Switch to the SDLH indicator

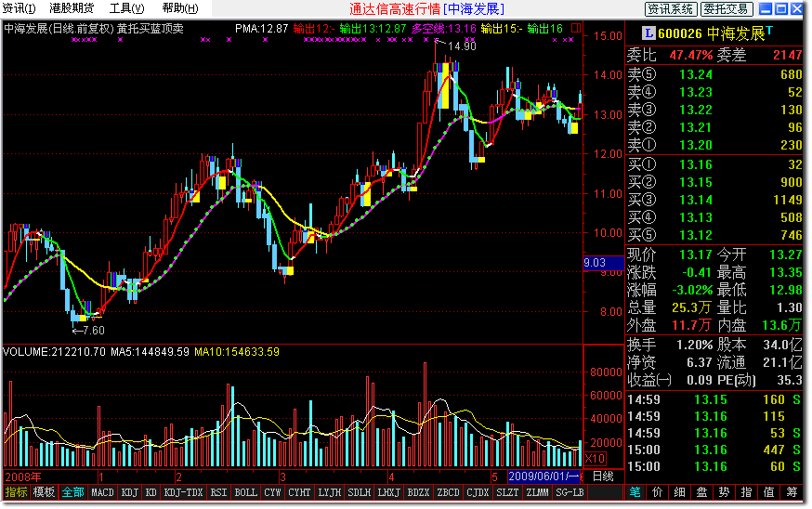[359, 492]
